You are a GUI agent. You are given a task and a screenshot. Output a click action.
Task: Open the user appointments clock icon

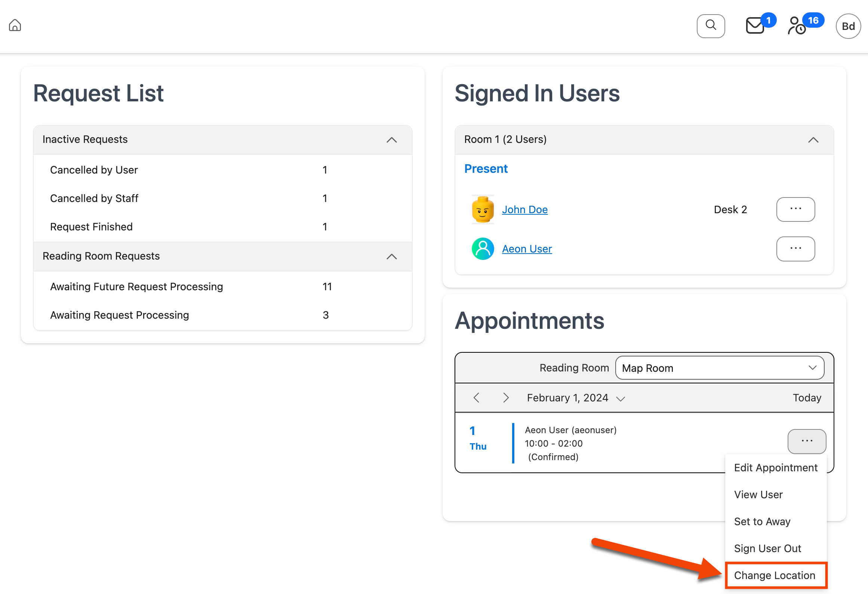[797, 26]
